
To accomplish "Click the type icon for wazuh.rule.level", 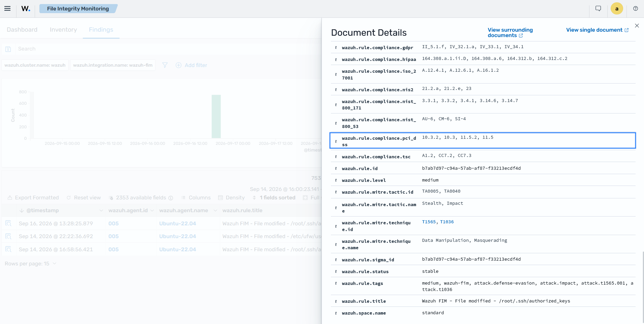I will click(336, 180).
